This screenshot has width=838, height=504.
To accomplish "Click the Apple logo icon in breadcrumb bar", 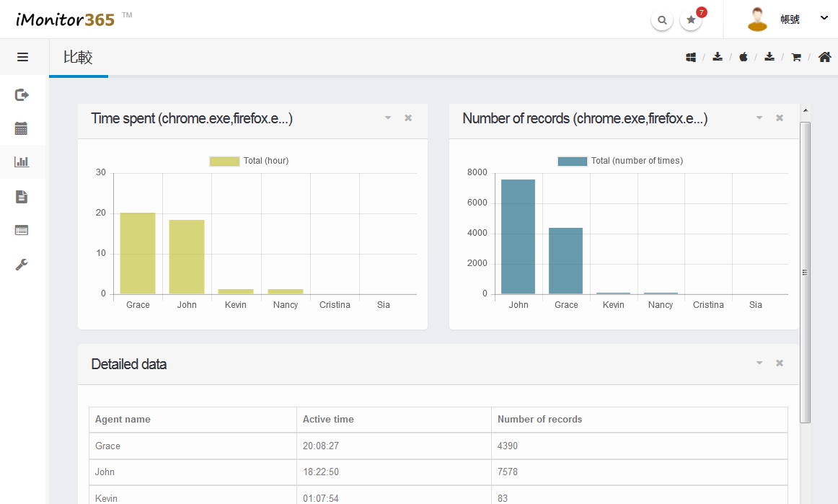I will (x=744, y=57).
